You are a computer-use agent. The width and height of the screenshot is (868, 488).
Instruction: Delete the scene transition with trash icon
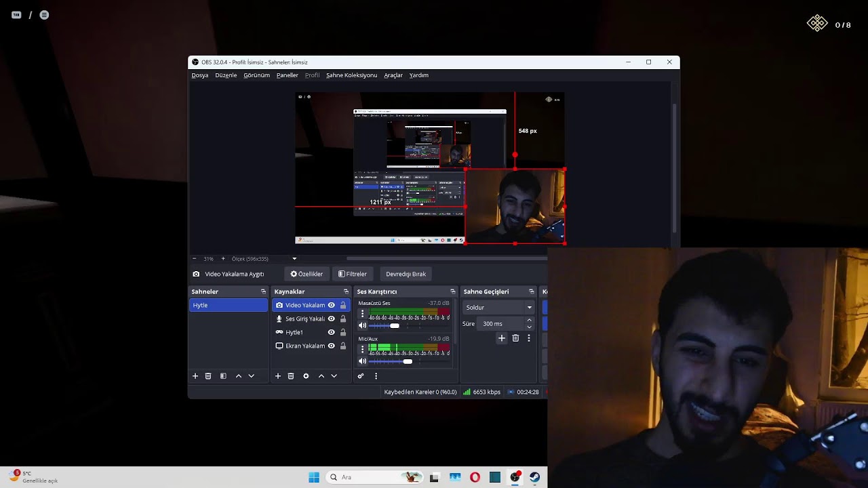(515, 338)
